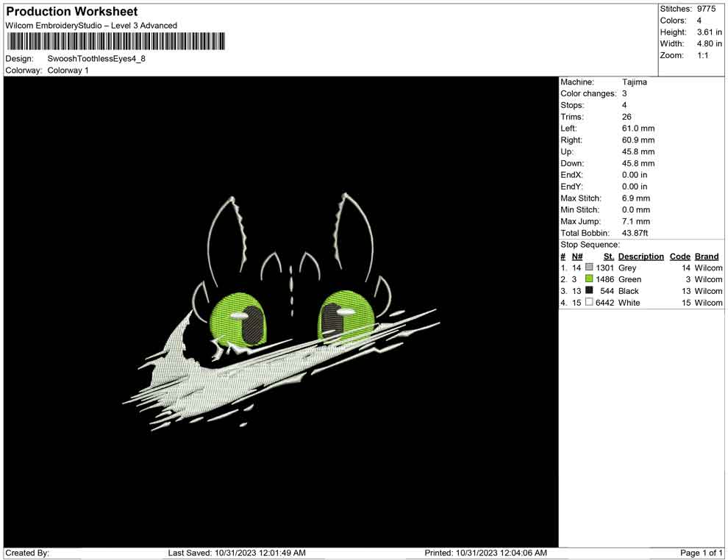
Task: Click the Stitches count value 9775
Action: tap(706, 9)
